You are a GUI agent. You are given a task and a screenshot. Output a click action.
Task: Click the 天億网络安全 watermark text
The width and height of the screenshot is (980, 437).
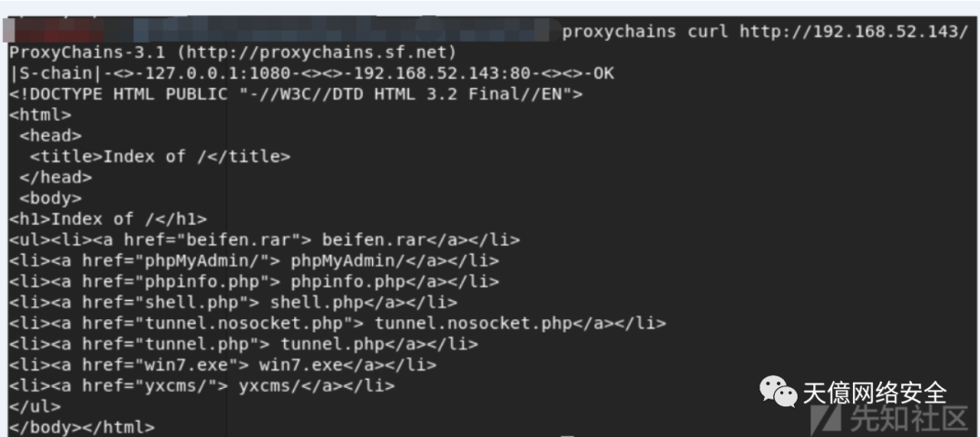874,393
